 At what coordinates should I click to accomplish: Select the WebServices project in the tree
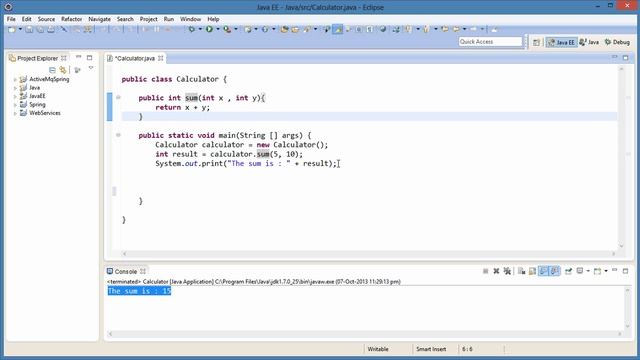(44, 113)
